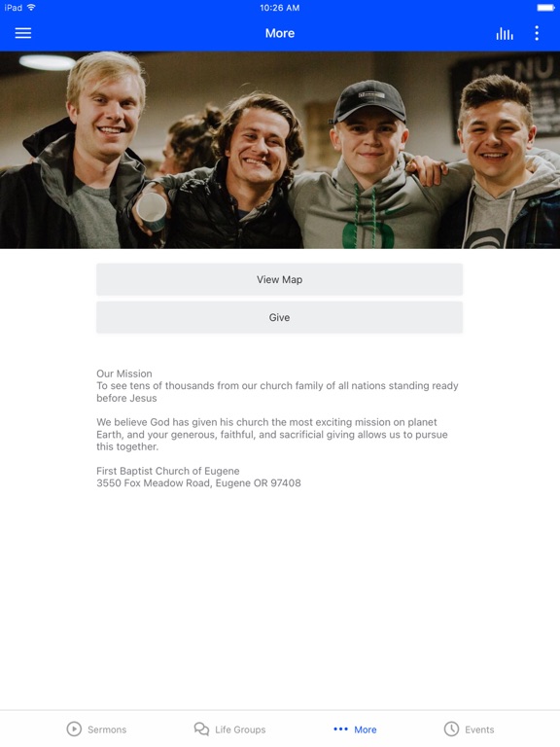Tap the group photo header image
This screenshot has height=747, width=560.
[x=280, y=150]
